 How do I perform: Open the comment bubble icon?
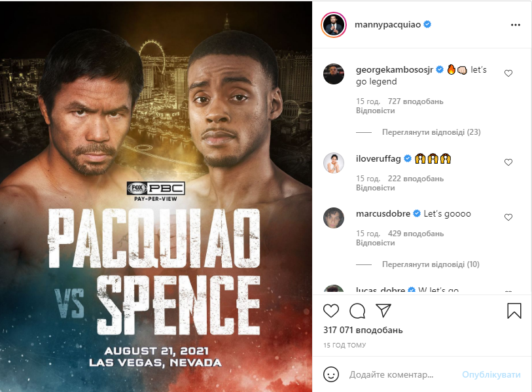[x=357, y=310]
